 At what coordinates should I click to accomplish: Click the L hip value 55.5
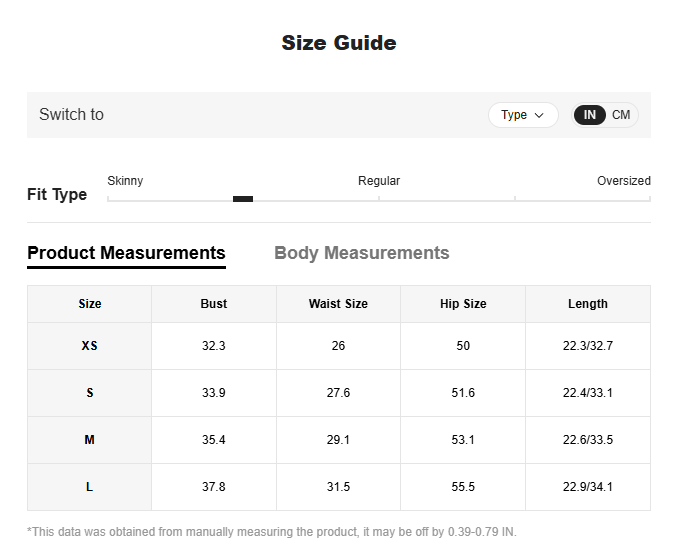(x=463, y=487)
